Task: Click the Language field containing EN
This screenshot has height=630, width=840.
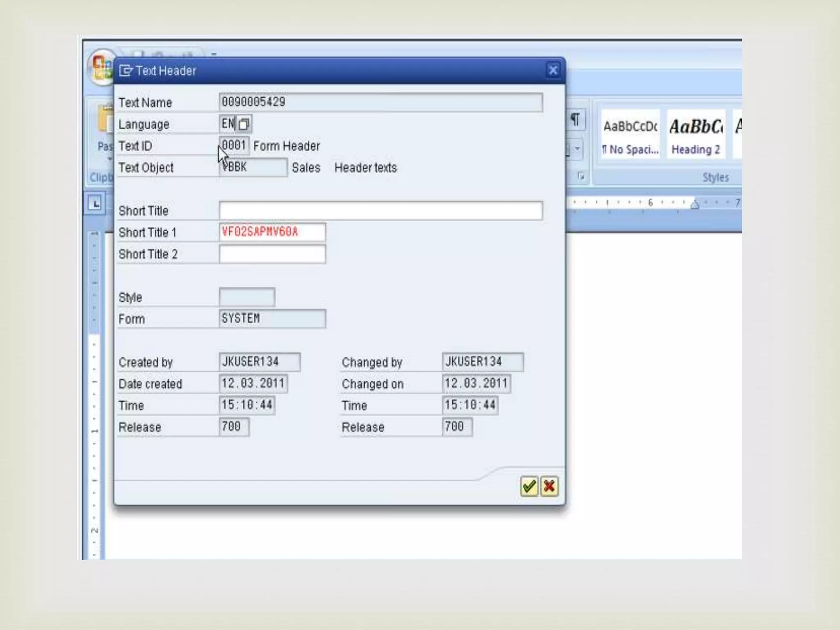Action: 228,123
